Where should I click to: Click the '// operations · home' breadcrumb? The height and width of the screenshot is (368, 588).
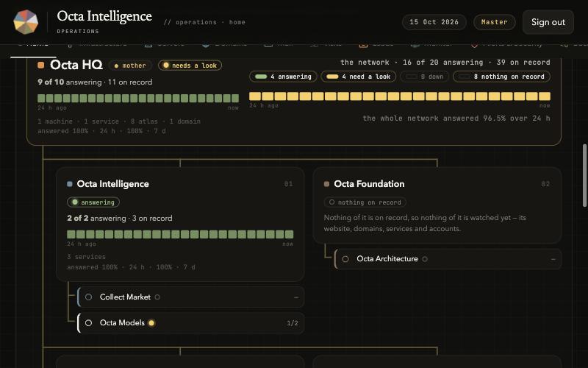(x=204, y=22)
